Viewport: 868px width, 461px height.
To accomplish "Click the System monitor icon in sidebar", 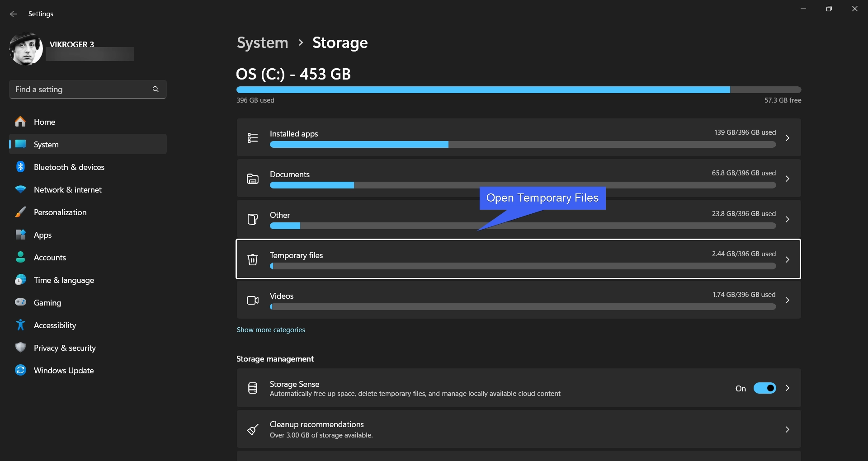I will tap(20, 144).
